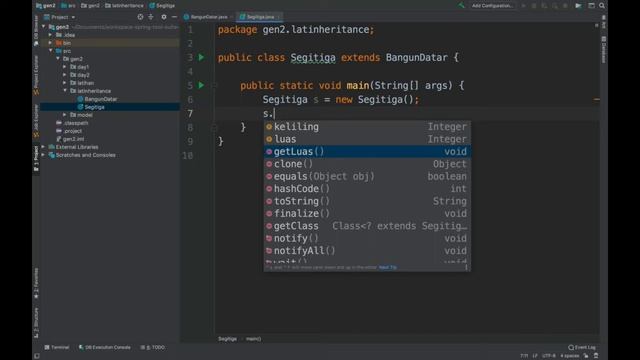Select notifyAll() completion suggestion
The image size is (640, 360).
(x=367, y=251)
